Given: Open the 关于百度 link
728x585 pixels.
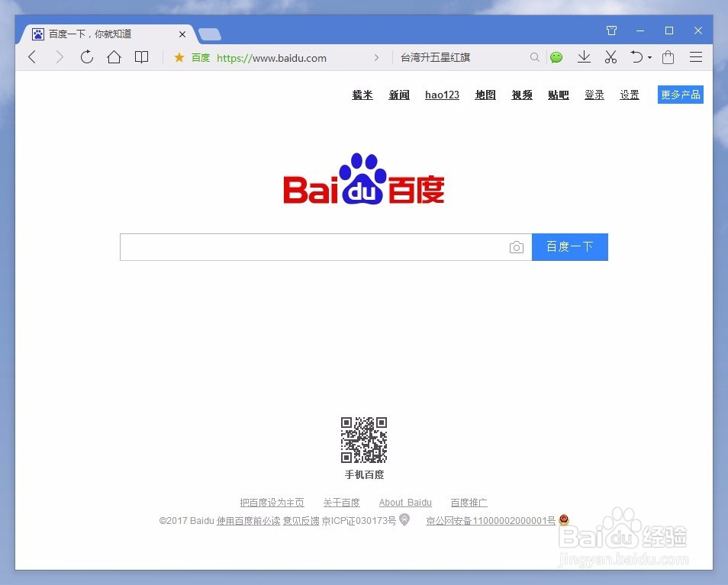Looking at the screenshot, I should (x=342, y=503).
